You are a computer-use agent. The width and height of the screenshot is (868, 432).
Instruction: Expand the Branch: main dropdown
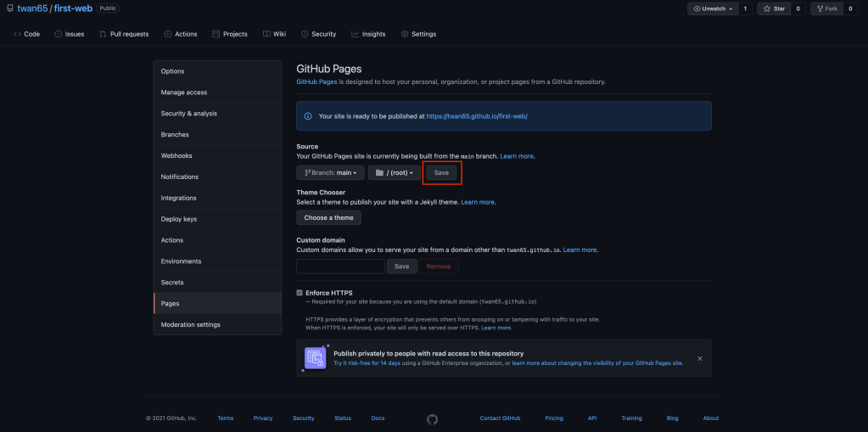point(330,172)
